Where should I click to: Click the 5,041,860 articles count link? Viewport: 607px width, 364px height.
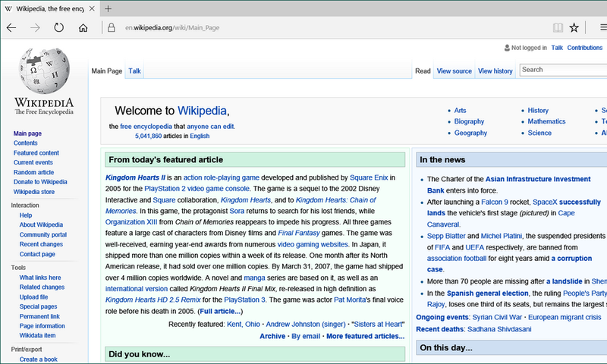[x=148, y=136]
